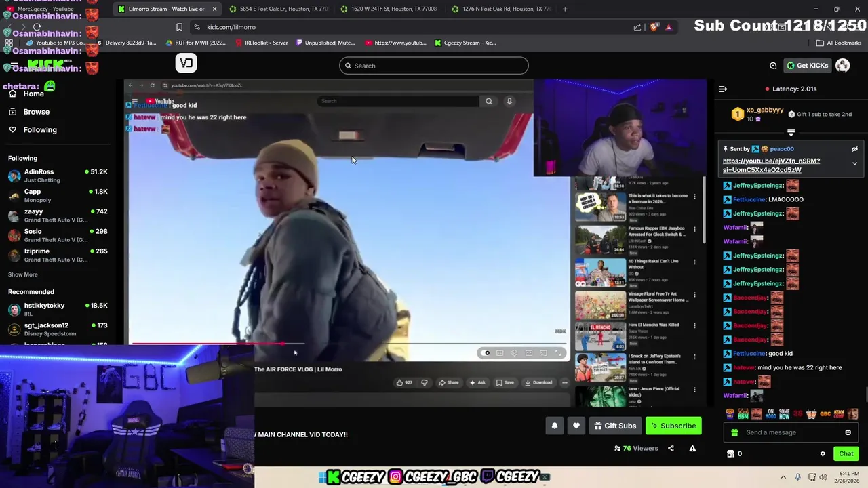The height and width of the screenshot is (488, 868).
Task: Share the stream via share icon
Action: point(671,448)
